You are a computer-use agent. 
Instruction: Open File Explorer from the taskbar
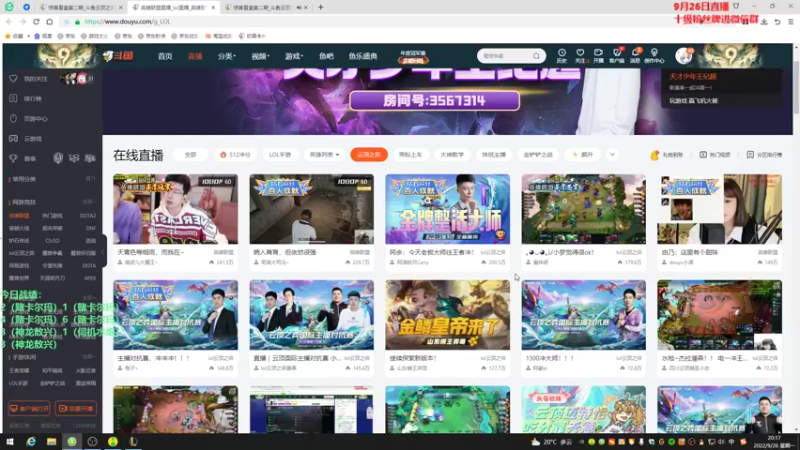point(52,441)
